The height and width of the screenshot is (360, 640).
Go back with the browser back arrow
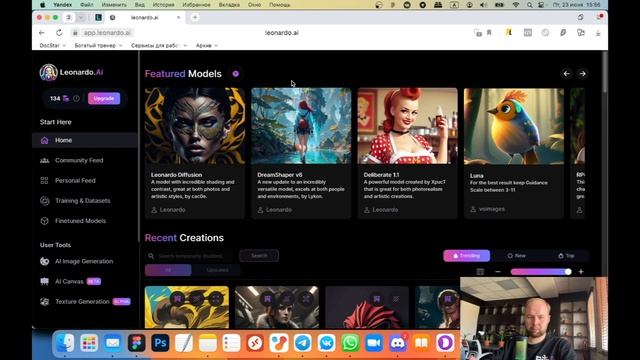42,33
